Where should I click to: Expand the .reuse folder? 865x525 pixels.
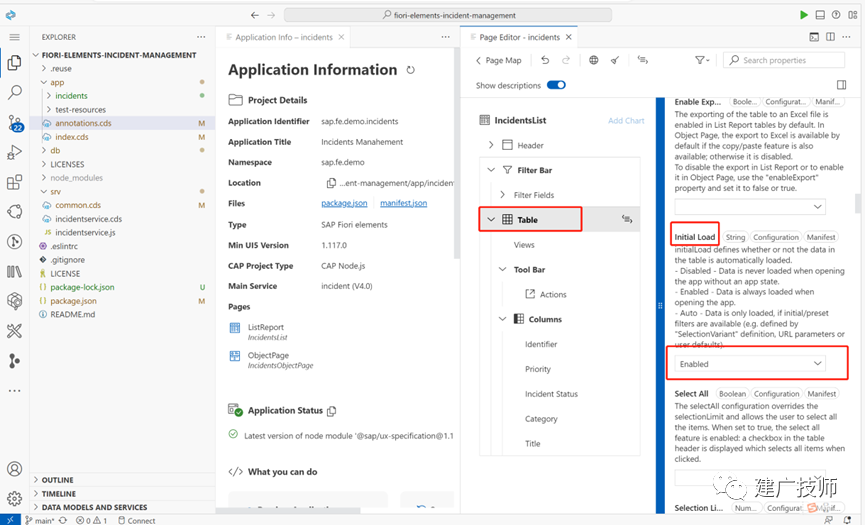click(44, 68)
